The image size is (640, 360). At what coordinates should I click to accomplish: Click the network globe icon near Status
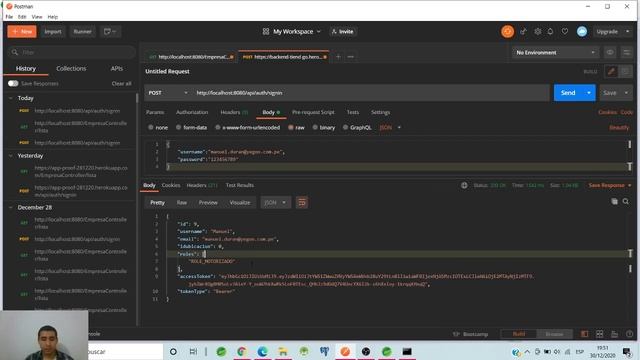[x=464, y=185]
